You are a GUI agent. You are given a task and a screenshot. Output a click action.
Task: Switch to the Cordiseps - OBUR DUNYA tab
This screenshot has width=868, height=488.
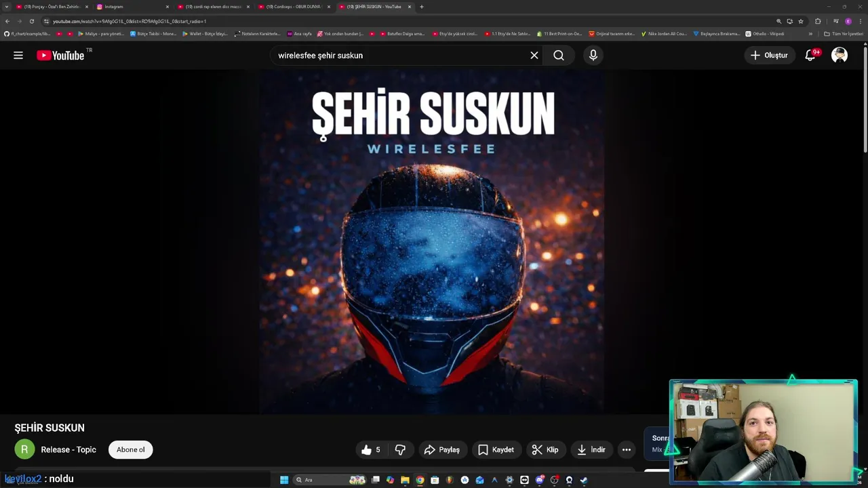click(294, 7)
